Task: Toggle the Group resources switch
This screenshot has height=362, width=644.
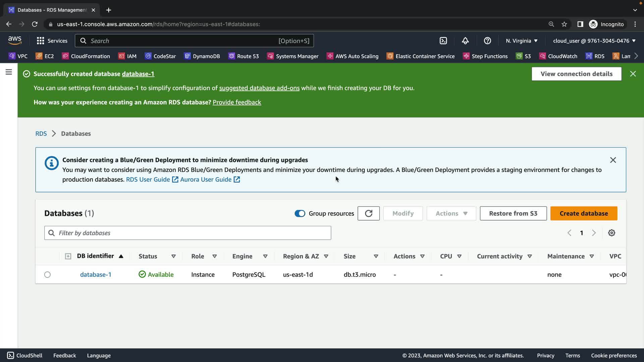Action: [300, 214]
